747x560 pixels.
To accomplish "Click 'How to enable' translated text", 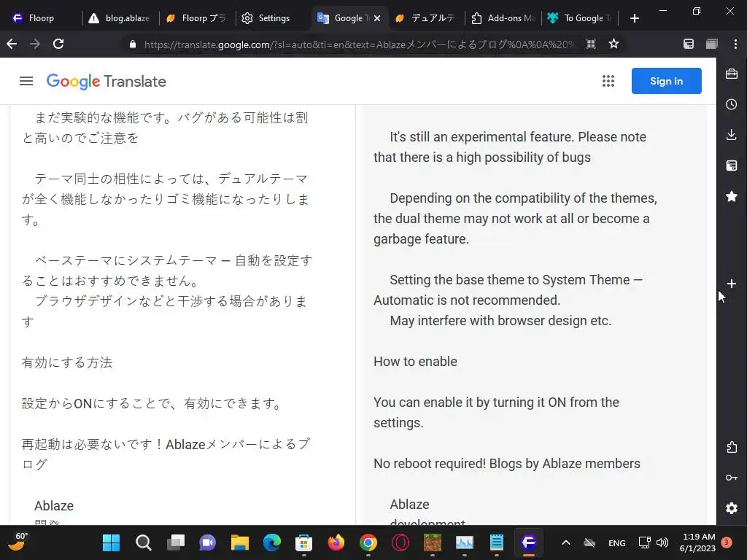I will pos(415,362).
